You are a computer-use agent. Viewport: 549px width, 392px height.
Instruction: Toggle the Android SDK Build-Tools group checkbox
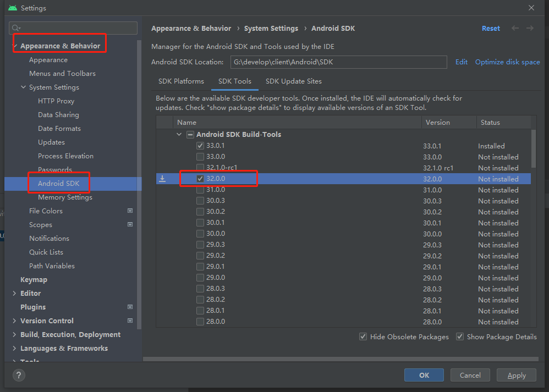tap(190, 134)
